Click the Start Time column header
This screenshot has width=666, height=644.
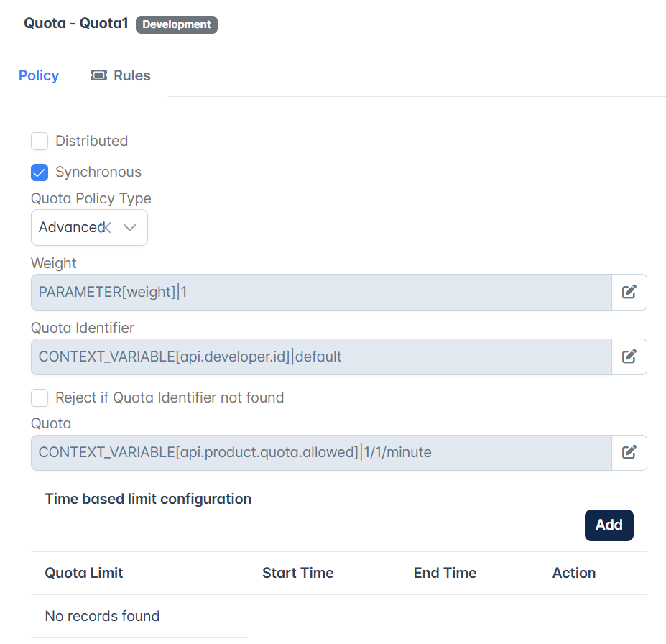297,573
